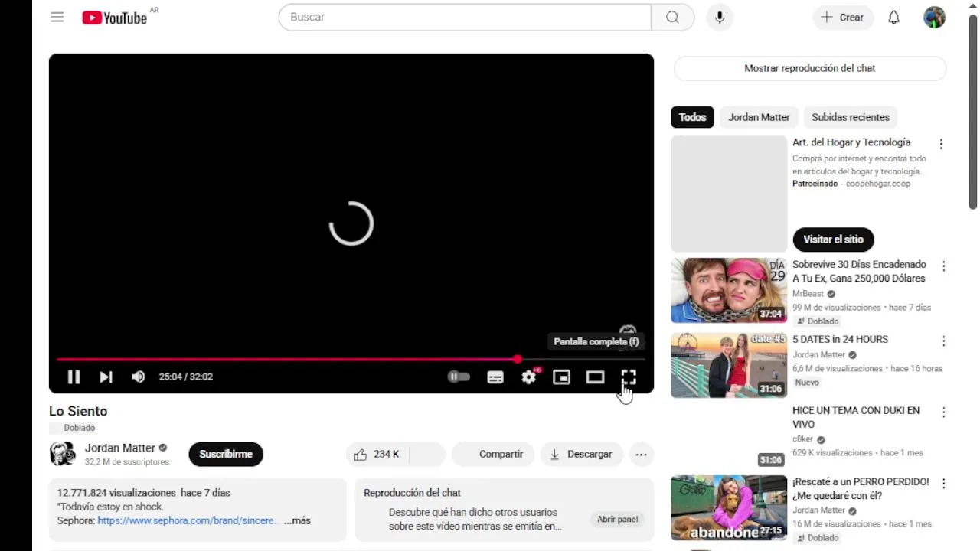Click Visitar el sitio ad button

click(x=833, y=240)
